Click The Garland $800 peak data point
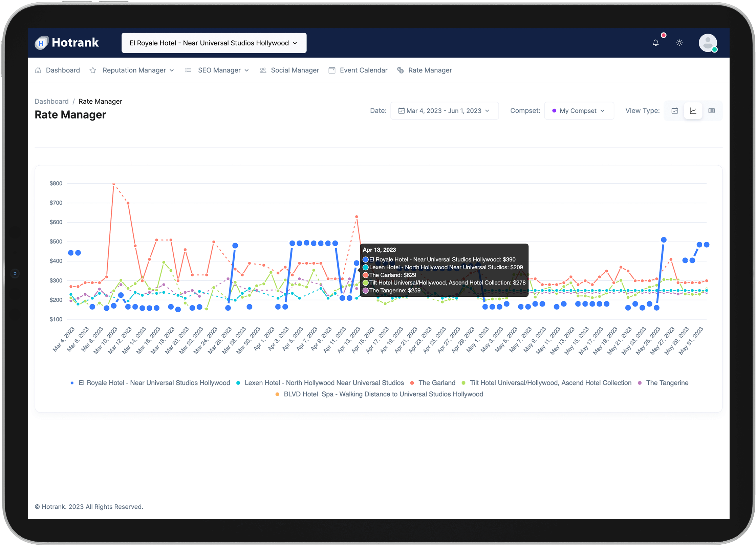The width and height of the screenshot is (756, 546). click(x=114, y=184)
